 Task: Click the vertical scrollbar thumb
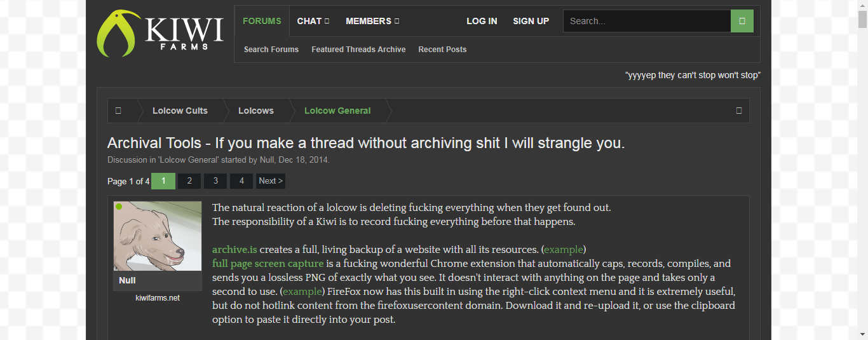click(862, 20)
